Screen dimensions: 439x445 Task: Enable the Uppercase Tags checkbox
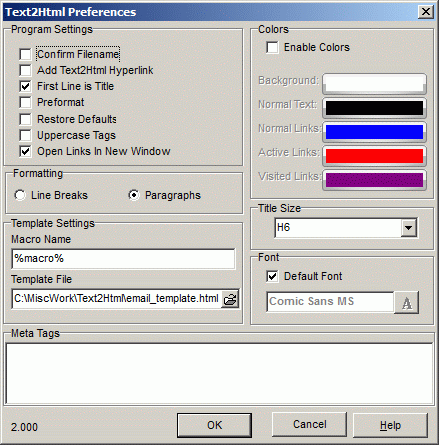pyautogui.click(x=25, y=135)
